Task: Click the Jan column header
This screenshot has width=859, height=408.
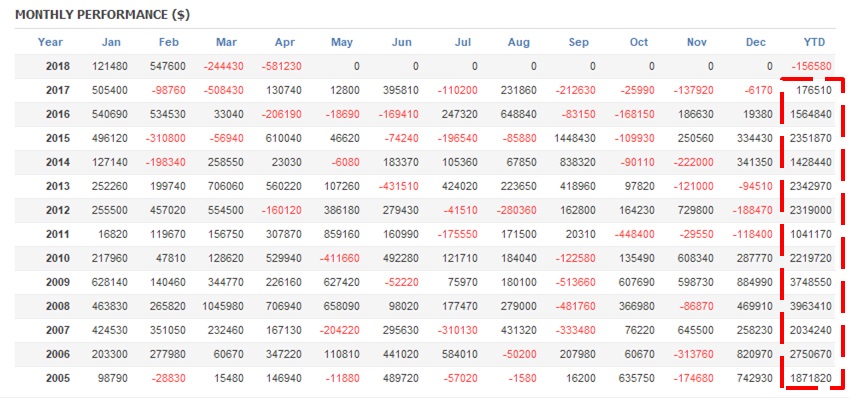Action: (110, 42)
